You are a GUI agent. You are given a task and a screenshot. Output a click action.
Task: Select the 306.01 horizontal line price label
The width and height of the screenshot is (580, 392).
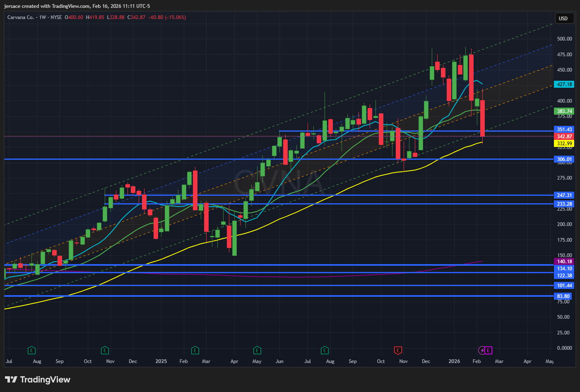click(564, 159)
